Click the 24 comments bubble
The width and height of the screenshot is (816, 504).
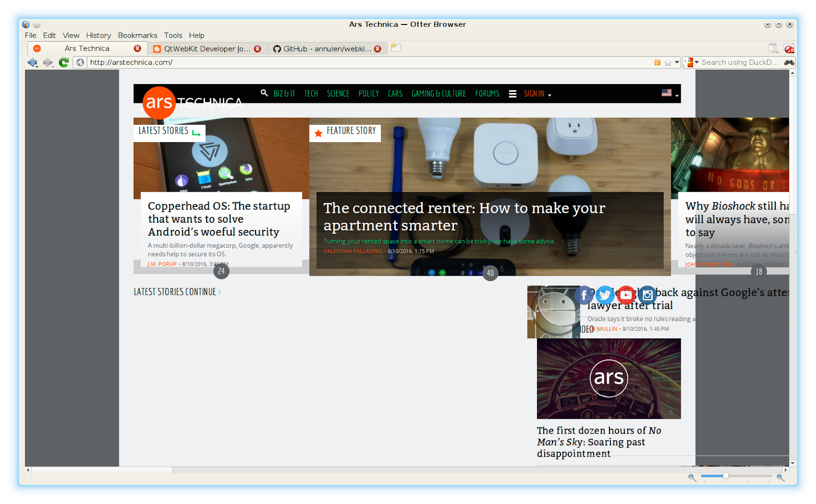click(221, 271)
